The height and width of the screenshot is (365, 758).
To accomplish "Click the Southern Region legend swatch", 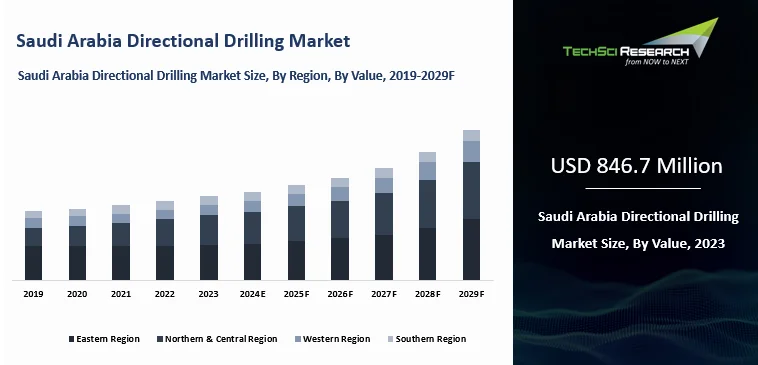I will click(x=391, y=339).
